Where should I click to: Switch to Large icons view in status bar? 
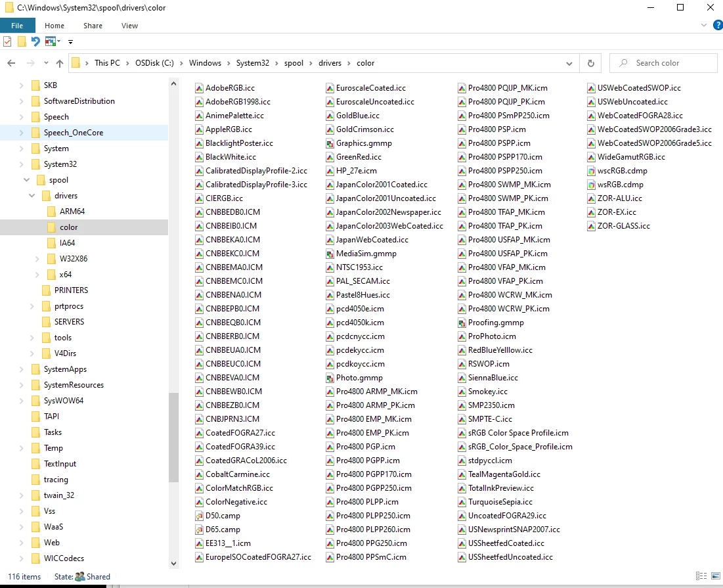716,576
